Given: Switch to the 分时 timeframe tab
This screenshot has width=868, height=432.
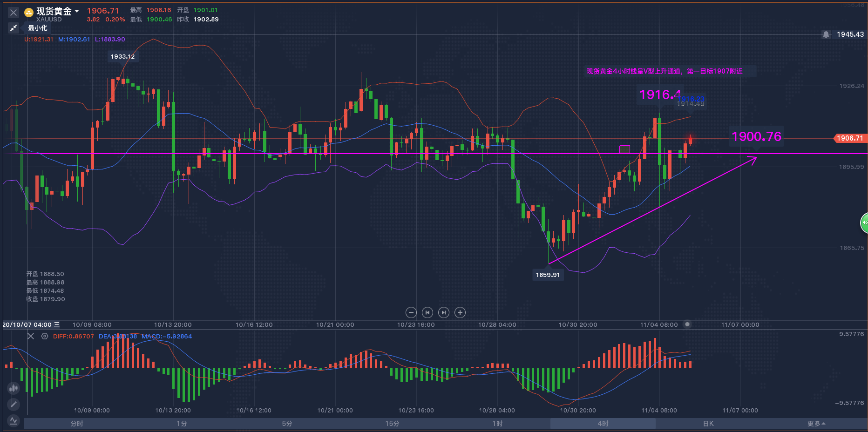Looking at the screenshot, I should point(77,424).
